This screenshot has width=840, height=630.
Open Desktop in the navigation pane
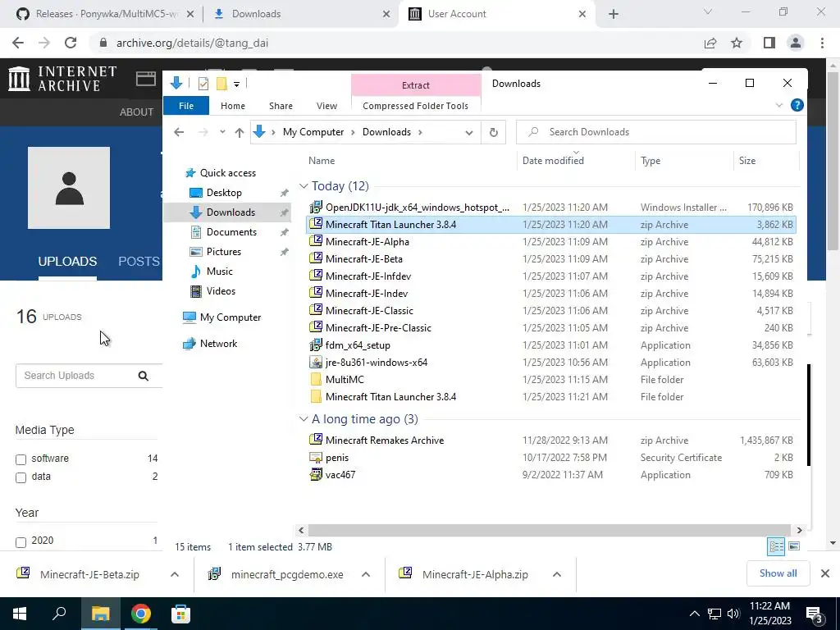(224, 192)
